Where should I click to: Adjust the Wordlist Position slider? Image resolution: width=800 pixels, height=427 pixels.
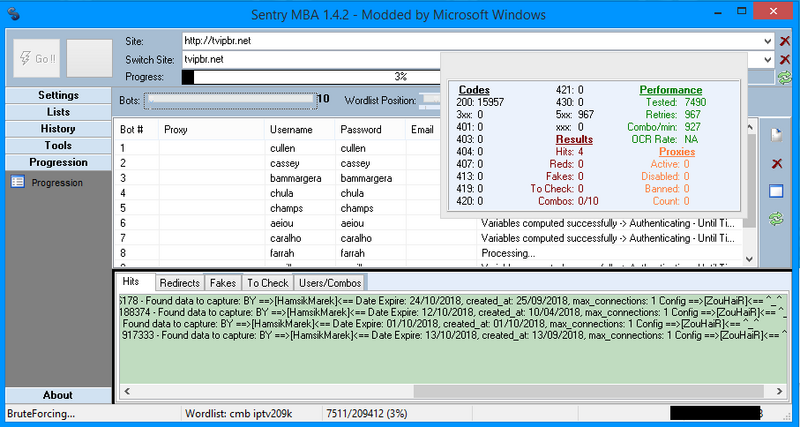pos(430,101)
